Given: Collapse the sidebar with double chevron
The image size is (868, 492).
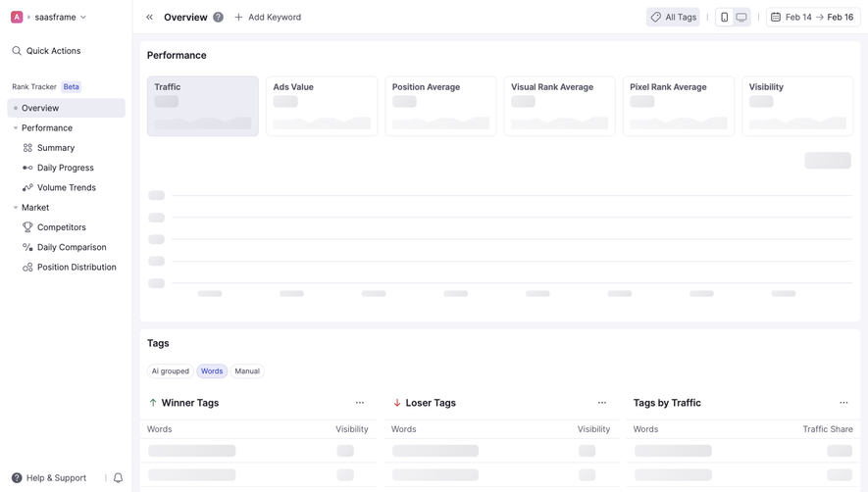Looking at the screenshot, I should pyautogui.click(x=149, y=18).
